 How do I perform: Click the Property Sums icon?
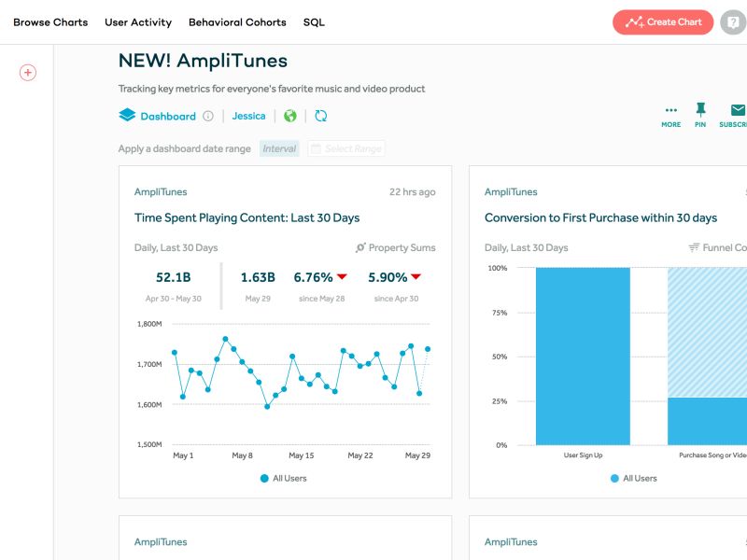[360, 247]
